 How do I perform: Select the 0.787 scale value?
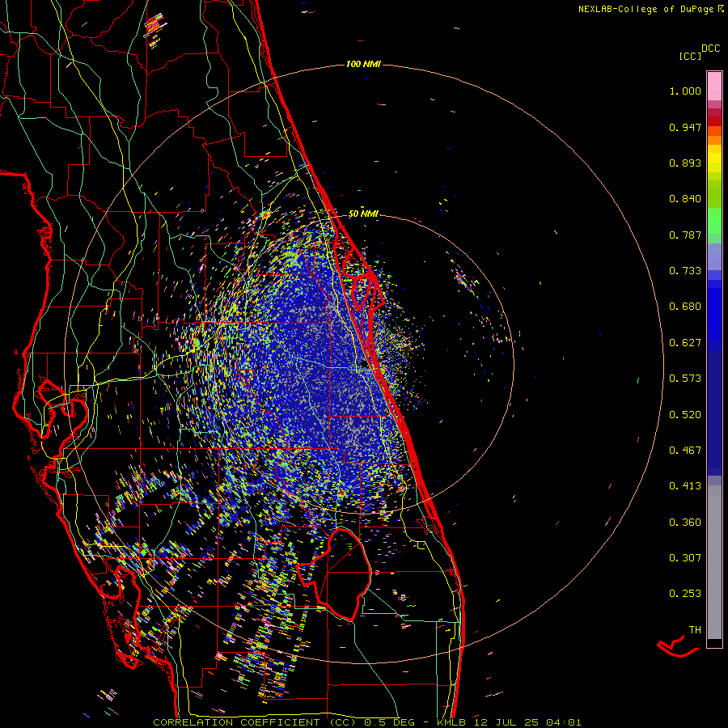pyautogui.click(x=685, y=235)
